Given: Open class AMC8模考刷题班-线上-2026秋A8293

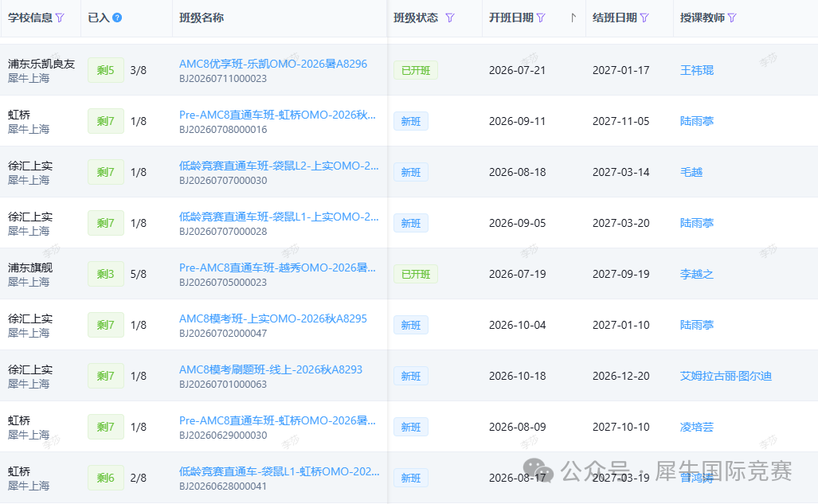Looking at the screenshot, I should (x=271, y=369).
